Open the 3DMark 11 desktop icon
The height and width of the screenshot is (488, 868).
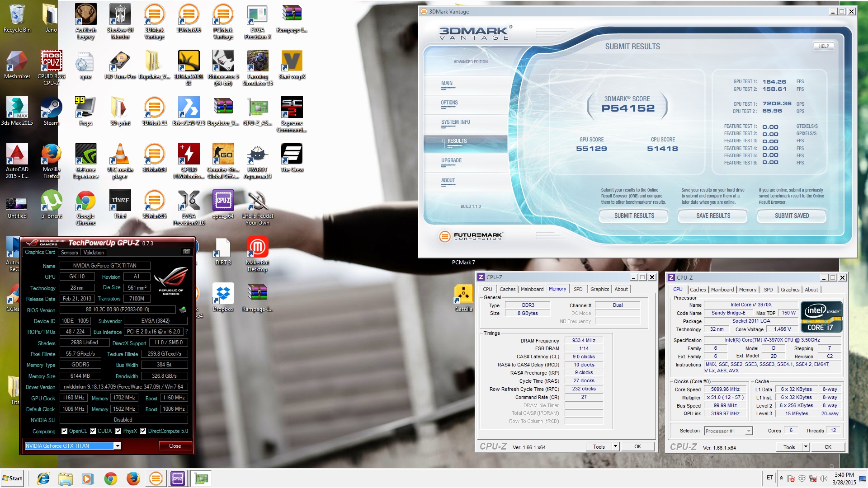point(154,111)
